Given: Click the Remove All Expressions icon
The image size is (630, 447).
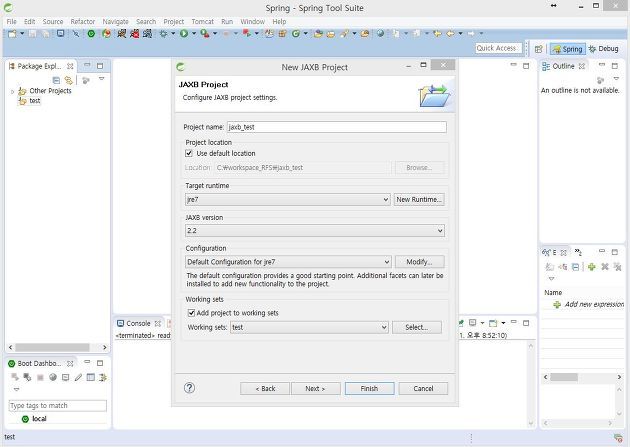Looking at the screenshot, I should (x=618, y=267).
